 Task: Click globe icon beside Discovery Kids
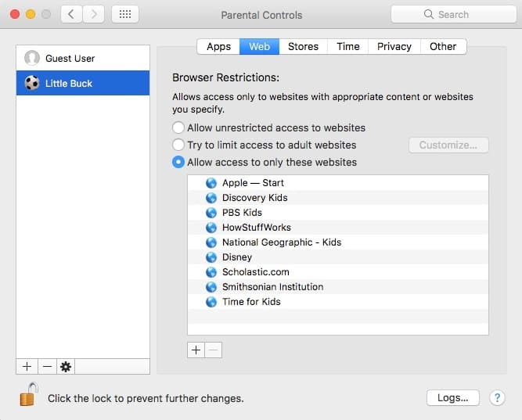[211, 198]
